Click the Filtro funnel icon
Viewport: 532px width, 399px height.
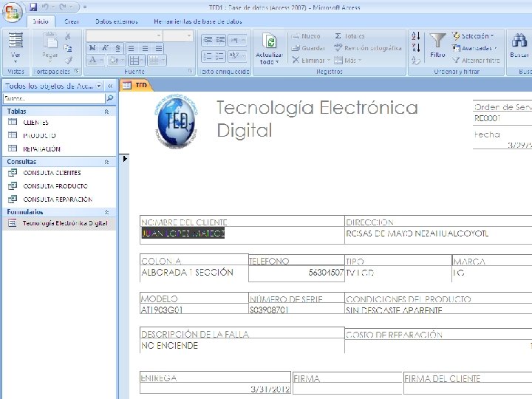pyautogui.click(x=437, y=41)
